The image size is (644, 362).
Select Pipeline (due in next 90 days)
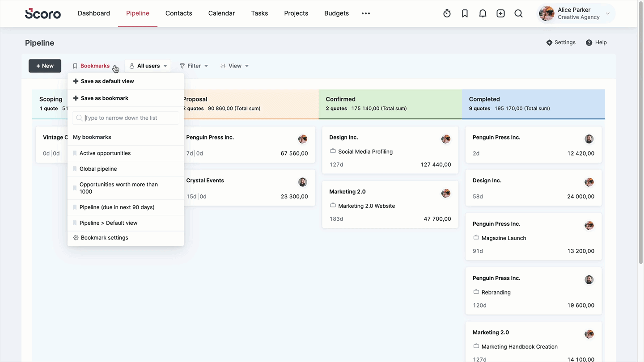coord(126,207)
